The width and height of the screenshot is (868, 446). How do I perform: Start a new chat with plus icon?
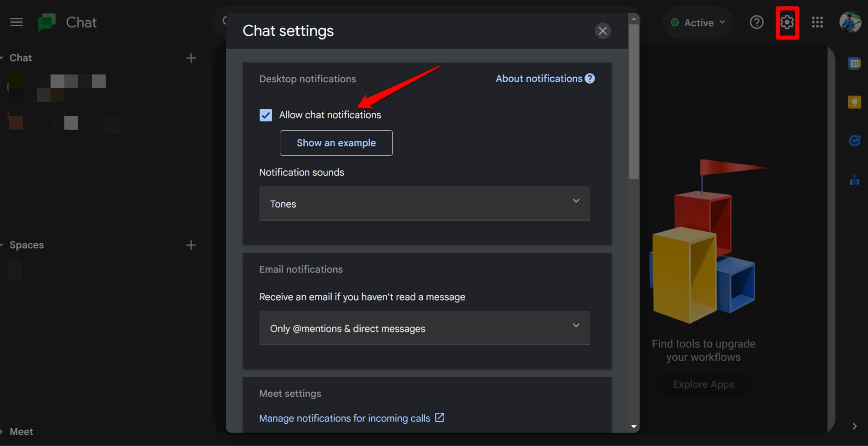click(x=191, y=58)
